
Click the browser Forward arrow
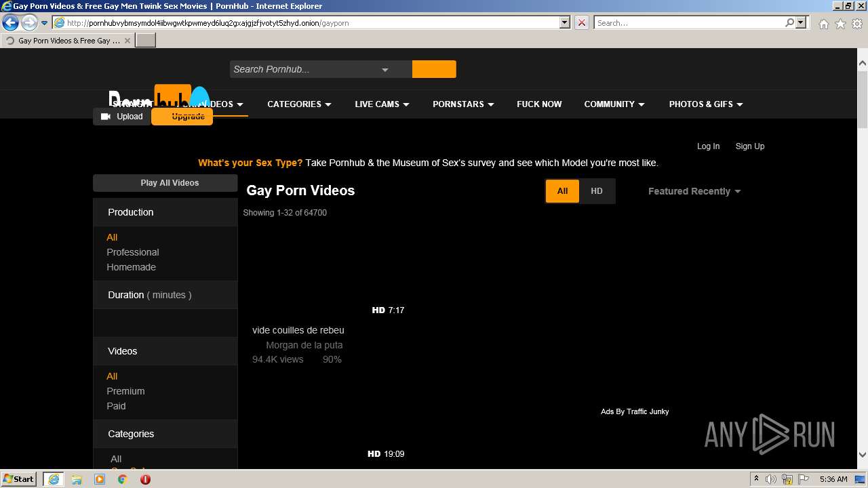28,23
